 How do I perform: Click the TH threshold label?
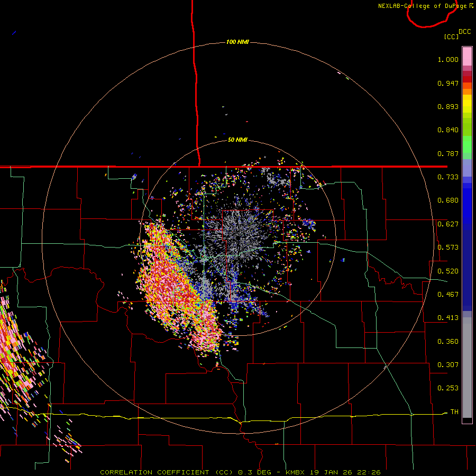454,412
